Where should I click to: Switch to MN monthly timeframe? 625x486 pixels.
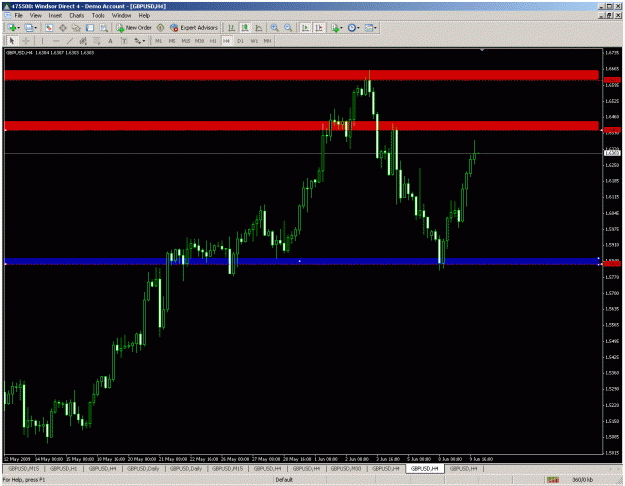267,41
